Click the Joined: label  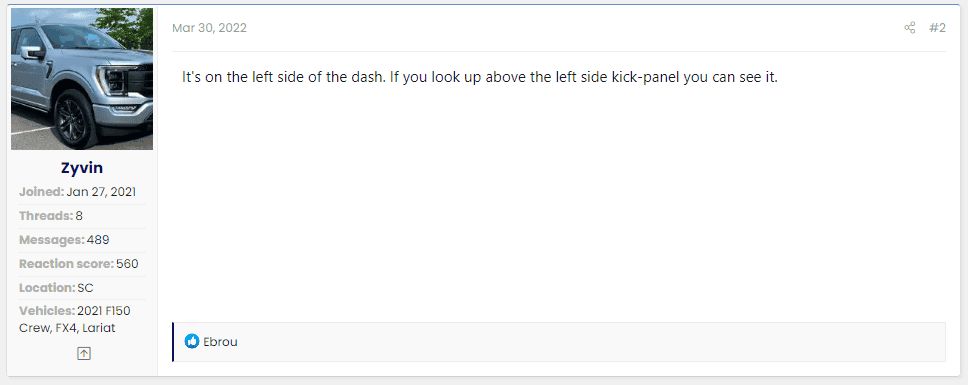41,192
